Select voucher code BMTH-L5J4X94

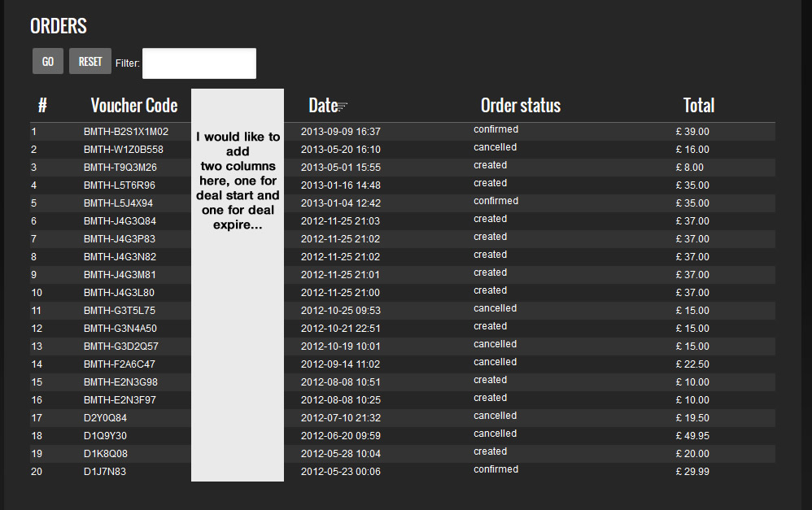(118, 203)
